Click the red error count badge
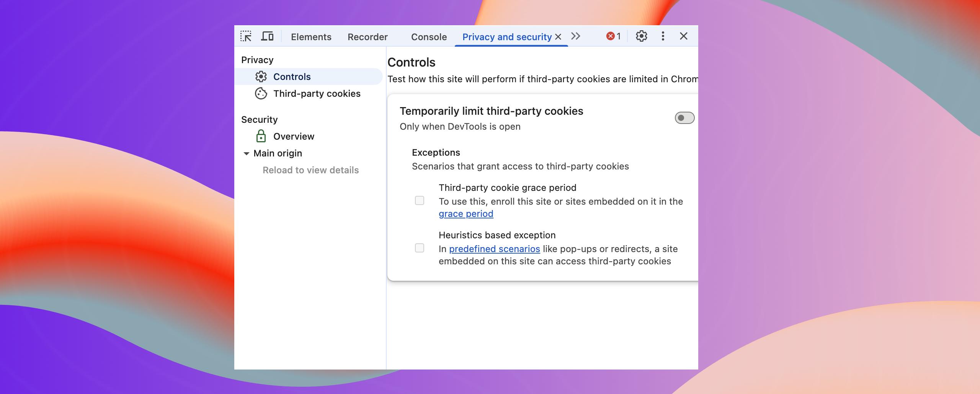Viewport: 980px width, 394px height. pos(613,36)
